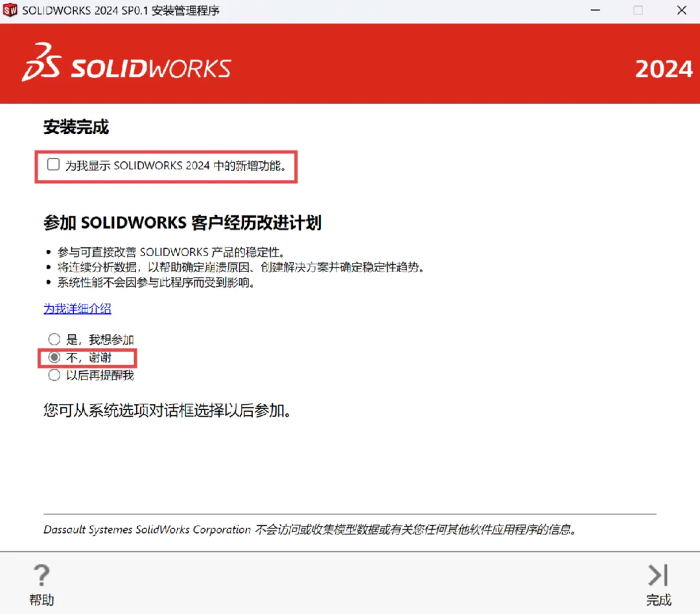700x614 pixels.
Task: Click the bullet '系统性能不会因参与此程序而受到影响'
Action: coord(156,282)
